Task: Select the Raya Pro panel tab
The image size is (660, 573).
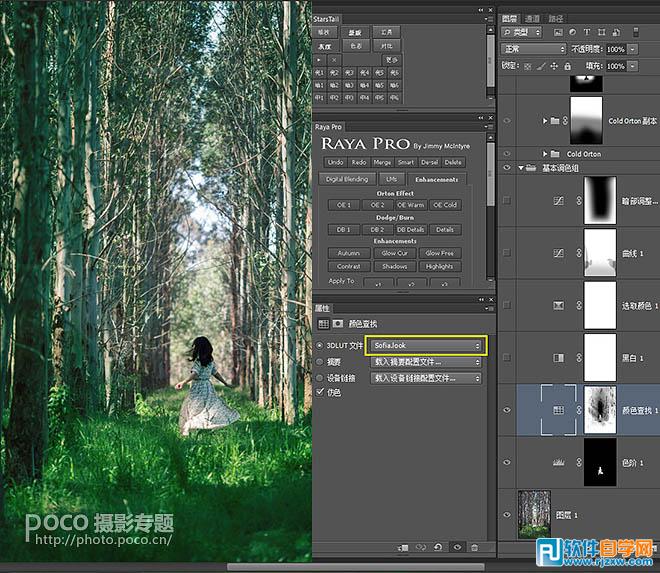Action: tap(328, 127)
